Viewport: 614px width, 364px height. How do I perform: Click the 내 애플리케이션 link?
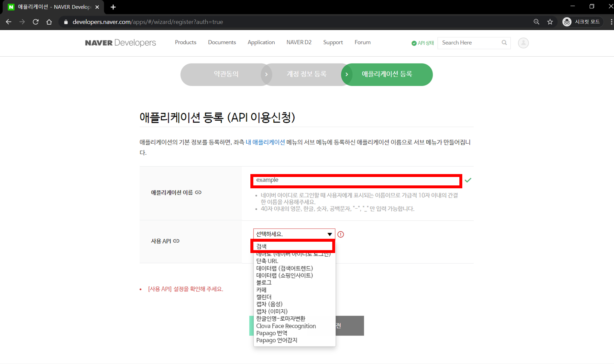pyautogui.click(x=265, y=142)
